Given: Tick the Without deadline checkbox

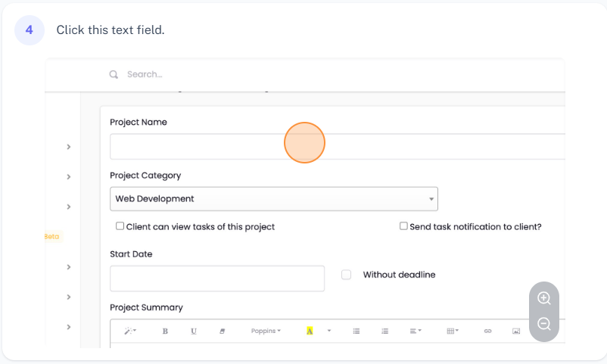Looking at the screenshot, I should 347,275.
